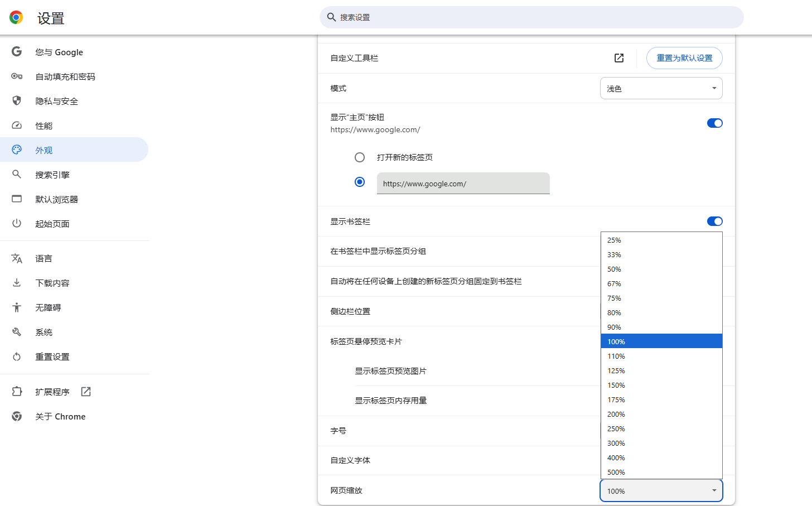The image size is (812, 506).
Task: Choose 33% zoom option
Action: point(661,254)
